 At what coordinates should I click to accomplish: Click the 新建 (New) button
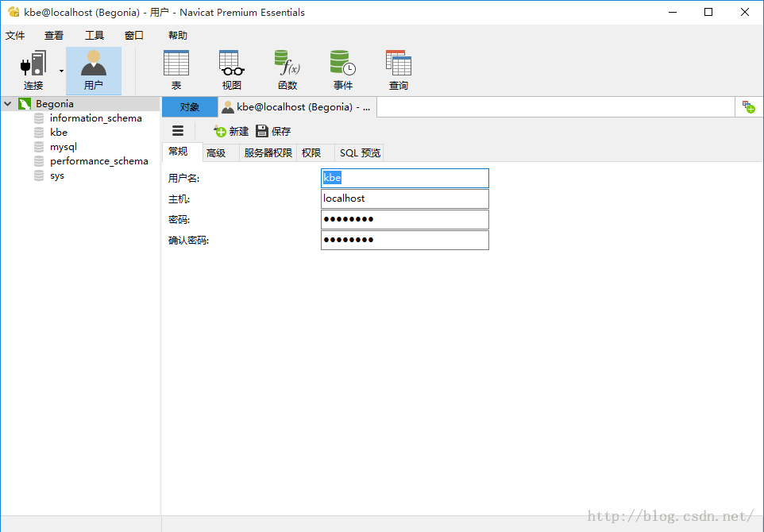(231, 131)
